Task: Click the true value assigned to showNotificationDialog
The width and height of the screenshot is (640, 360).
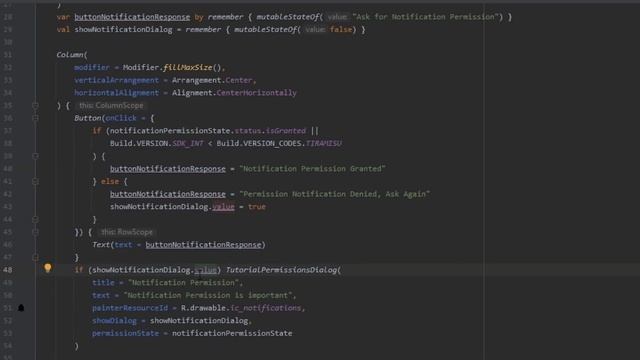Action: [257, 207]
